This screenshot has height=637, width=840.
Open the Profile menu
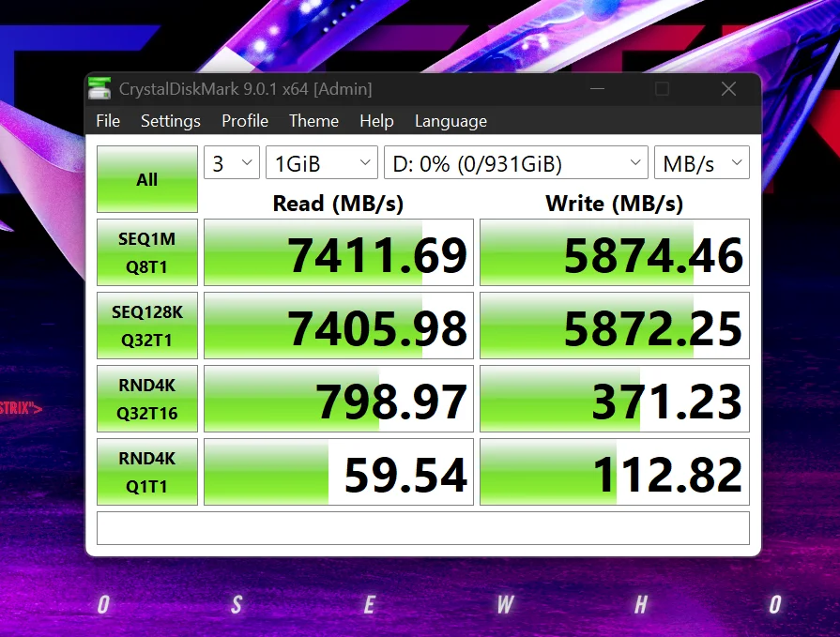pos(245,121)
